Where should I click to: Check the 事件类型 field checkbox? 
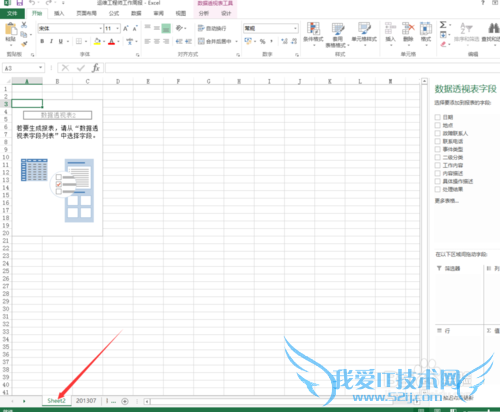[x=438, y=149]
